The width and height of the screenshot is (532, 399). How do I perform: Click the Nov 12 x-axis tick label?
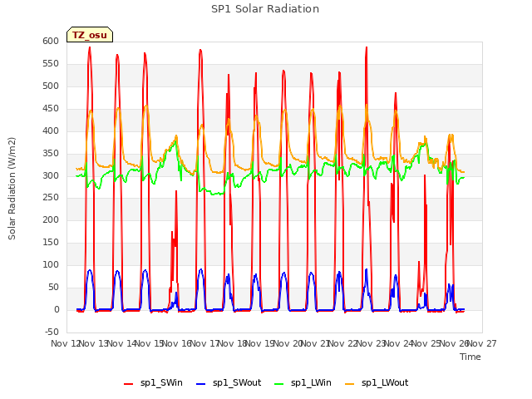point(65,343)
